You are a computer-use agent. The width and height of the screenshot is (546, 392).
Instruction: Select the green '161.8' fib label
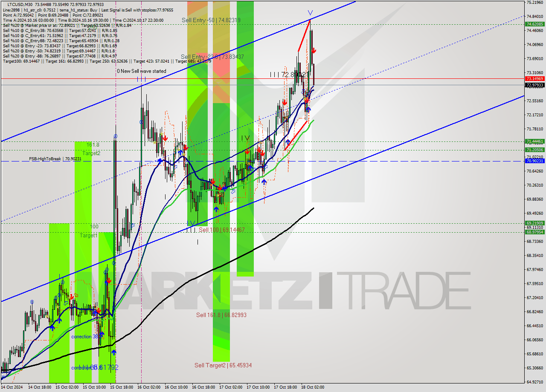point(93,145)
